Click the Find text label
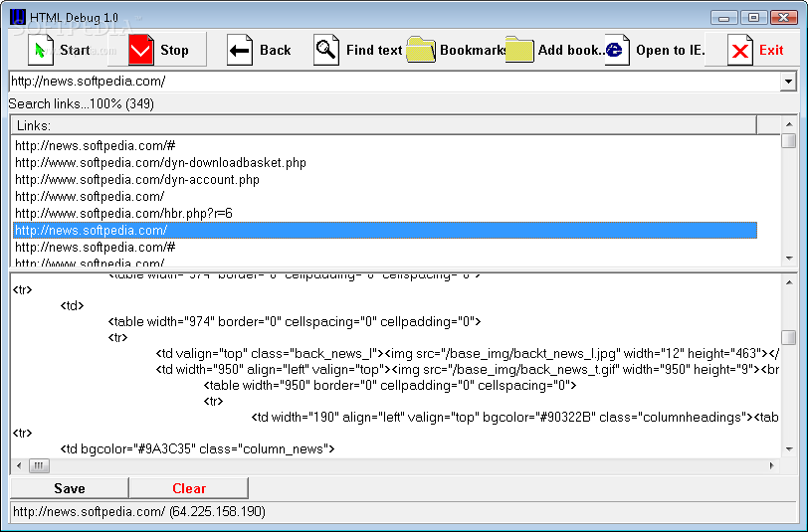This screenshot has height=532, width=808. coord(374,50)
